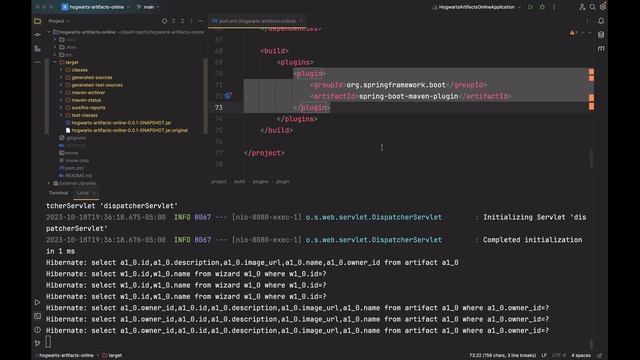Open More Actions dots next to debug
The image size is (640, 360).
click(554, 7)
